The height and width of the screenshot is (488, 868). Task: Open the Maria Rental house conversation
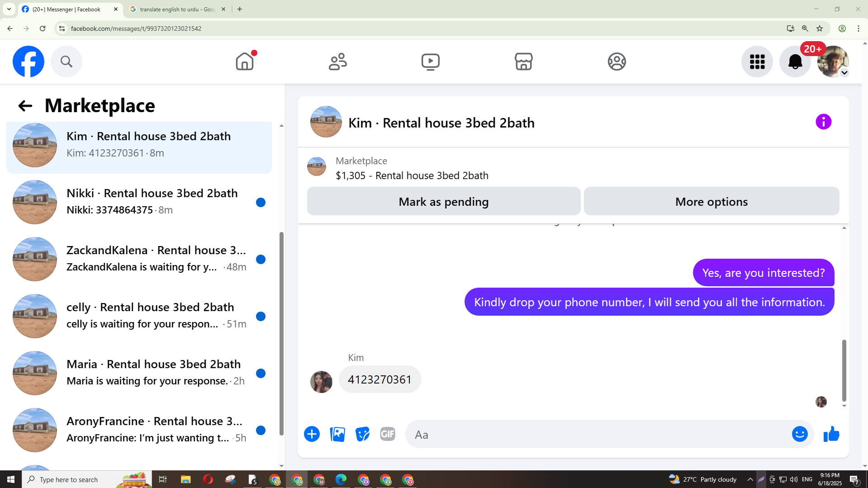[x=139, y=373]
